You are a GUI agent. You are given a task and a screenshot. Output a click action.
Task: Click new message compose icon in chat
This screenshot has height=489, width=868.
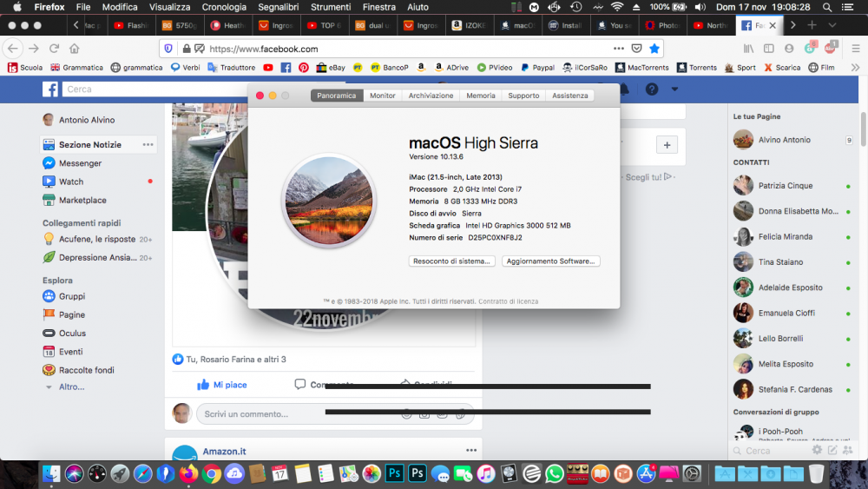tap(832, 450)
